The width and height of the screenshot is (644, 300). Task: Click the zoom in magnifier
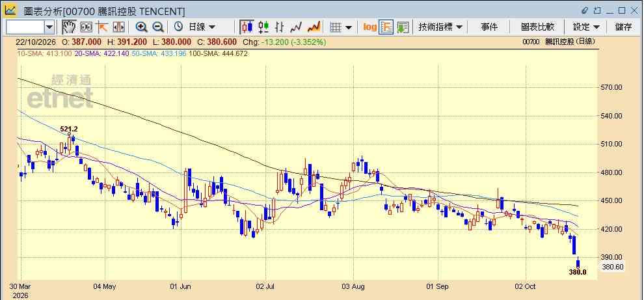pos(141,27)
